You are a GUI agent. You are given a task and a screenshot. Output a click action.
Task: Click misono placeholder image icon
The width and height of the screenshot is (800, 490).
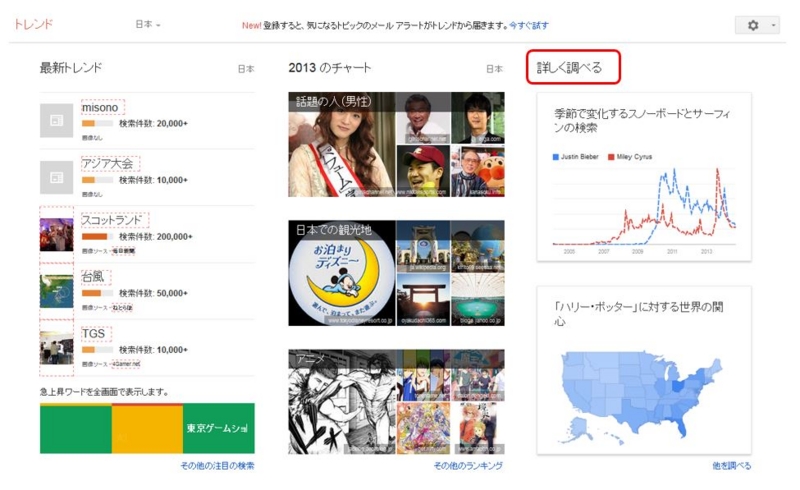click(x=57, y=120)
